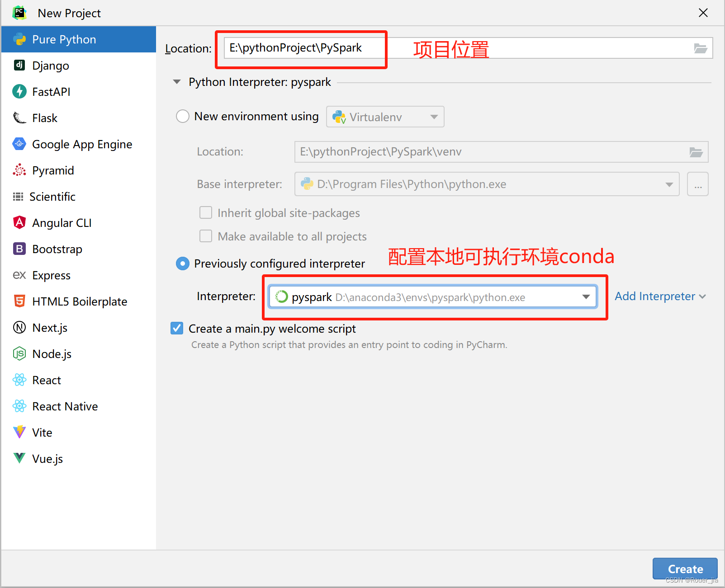Click the Create button
Image resolution: width=725 pixels, height=588 pixels.
point(685,569)
